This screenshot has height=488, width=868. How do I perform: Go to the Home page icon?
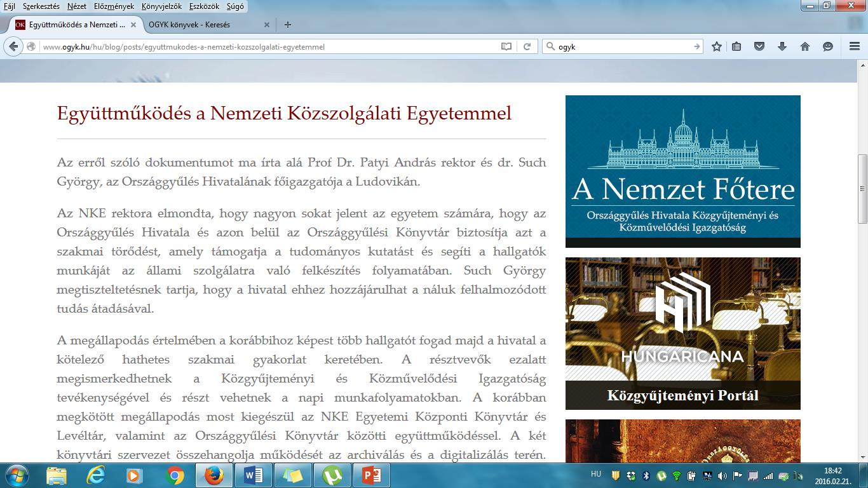coord(805,46)
